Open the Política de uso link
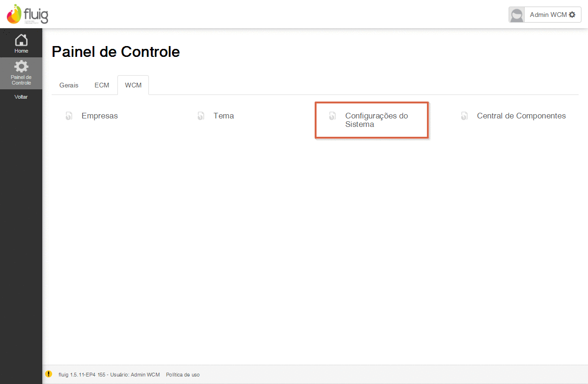This screenshot has height=384, width=588. 183,375
